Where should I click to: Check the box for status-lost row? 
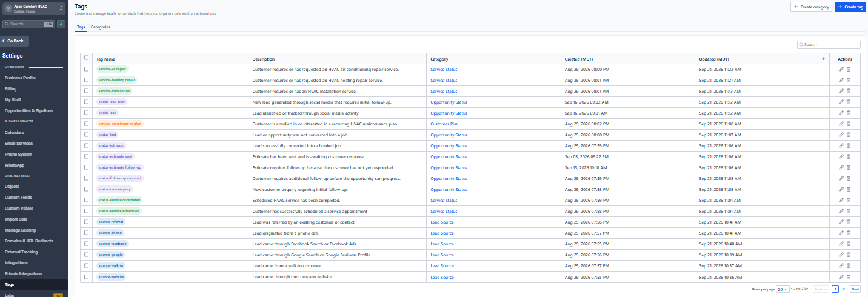click(87, 135)
